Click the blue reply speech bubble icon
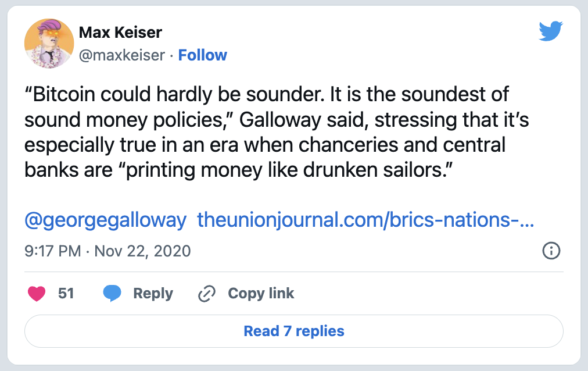This screenshot has width=588, height=371. click(x=112, y=293)
